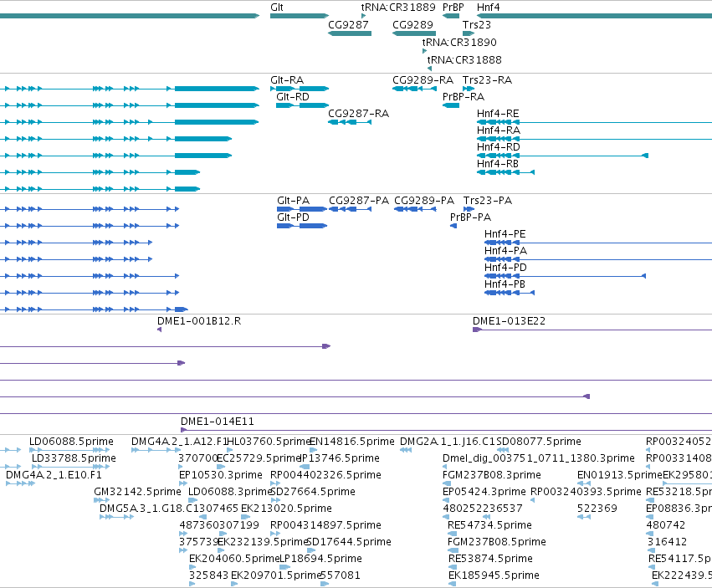Select the DME1-013E22 clone label

click(509, 321)
